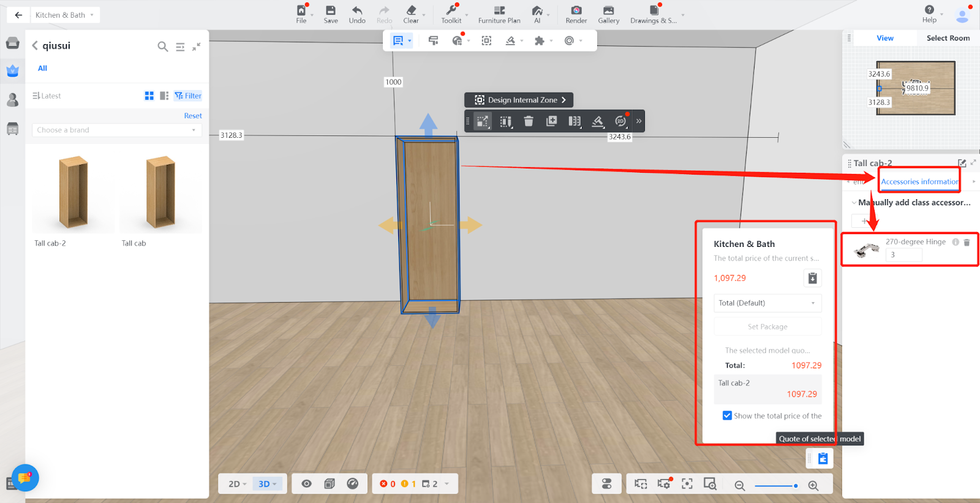Remove the 270-degree Hinge accessory
This screenshot has width=980, height=503.
(967, 243)
